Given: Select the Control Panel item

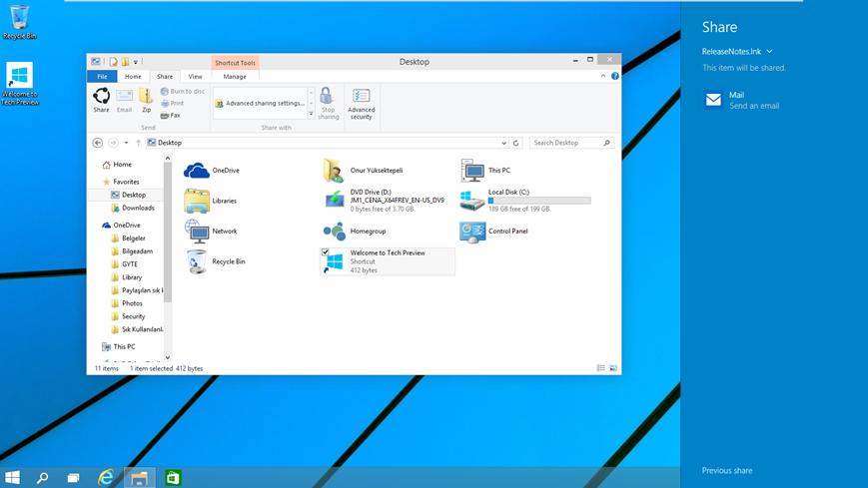Looking at the screenshot, I should [493, 232].
